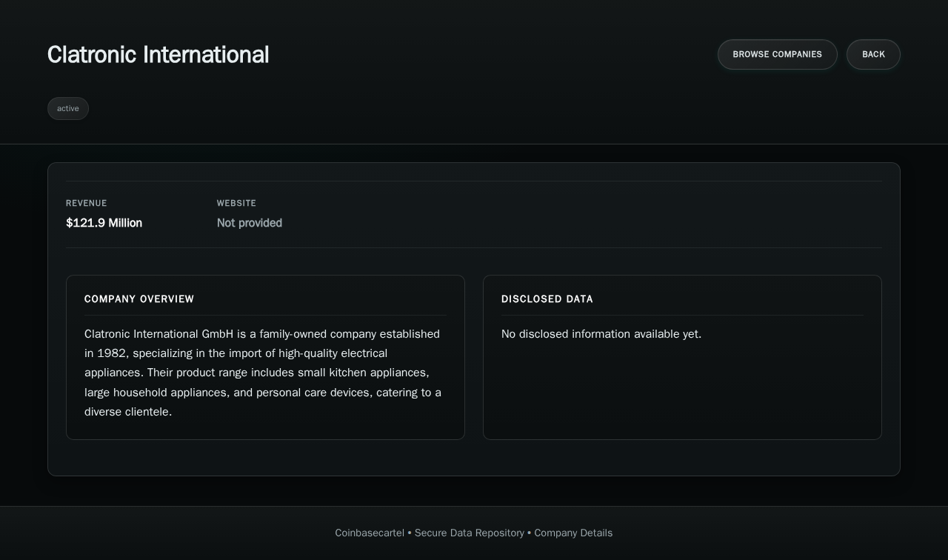
Task: Click empty area inside Disclosed Data card
Action: 681,393
